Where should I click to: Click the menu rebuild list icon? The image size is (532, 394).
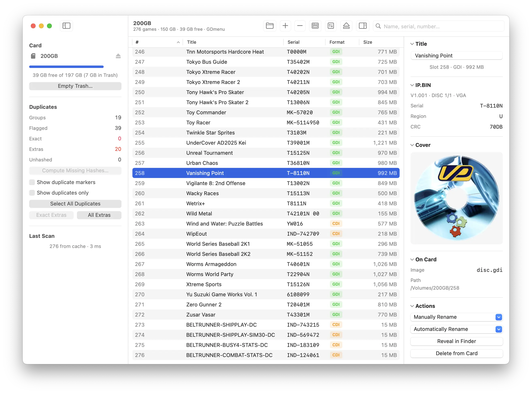pyautogui.click(x=315, y=26)
